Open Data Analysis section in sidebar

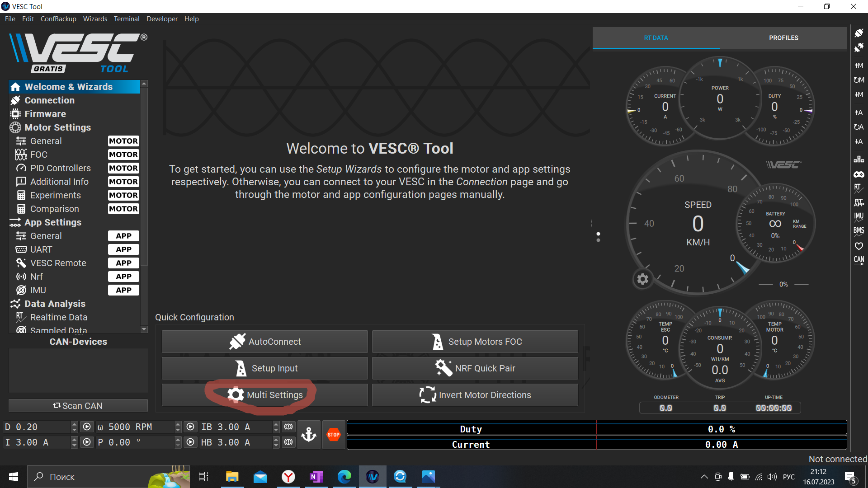pyautogui.click(x=75, y=304)
